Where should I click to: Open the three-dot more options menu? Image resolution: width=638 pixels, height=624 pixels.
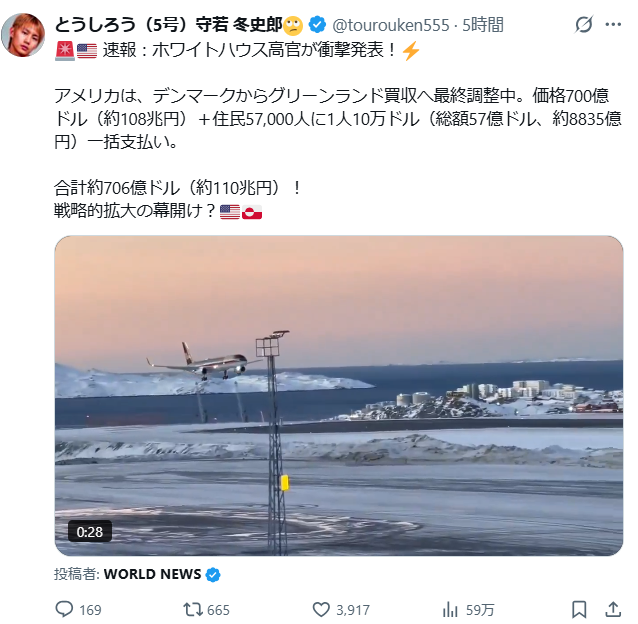tap(613, 24)
